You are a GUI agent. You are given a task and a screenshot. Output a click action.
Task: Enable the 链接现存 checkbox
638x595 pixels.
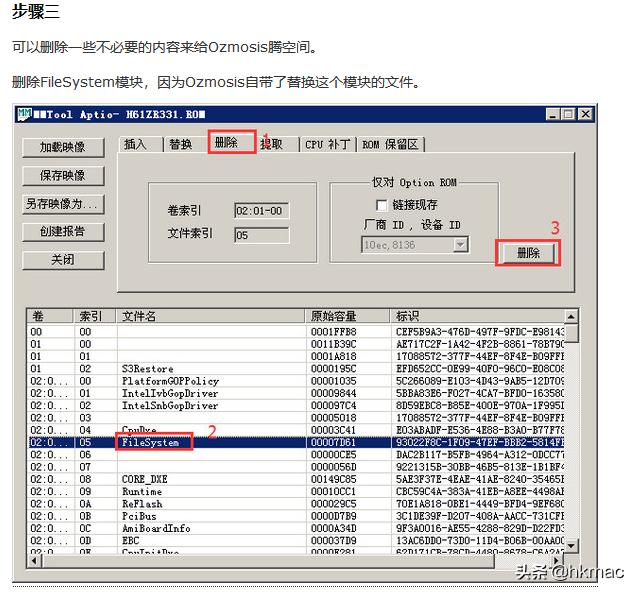382,204
